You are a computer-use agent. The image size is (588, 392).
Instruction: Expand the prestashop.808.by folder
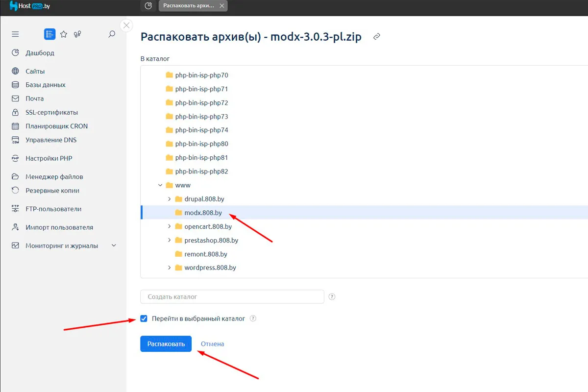point(170,240)
